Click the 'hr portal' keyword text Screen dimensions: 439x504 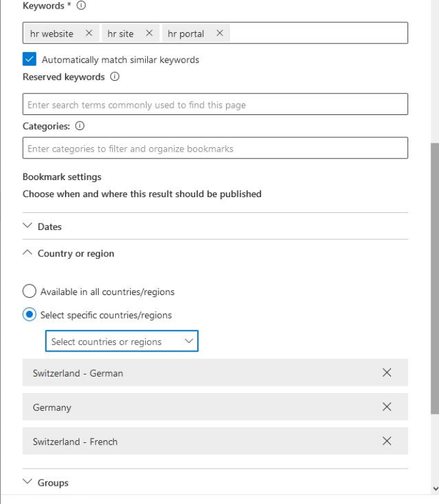(x=186, y=34)
